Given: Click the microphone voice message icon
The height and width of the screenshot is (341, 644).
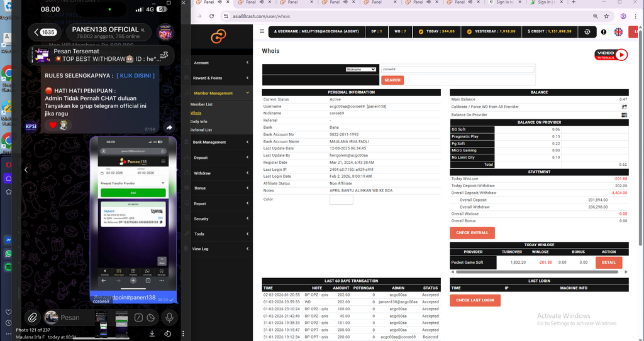Looking at the screenshot, I should 169,317.
